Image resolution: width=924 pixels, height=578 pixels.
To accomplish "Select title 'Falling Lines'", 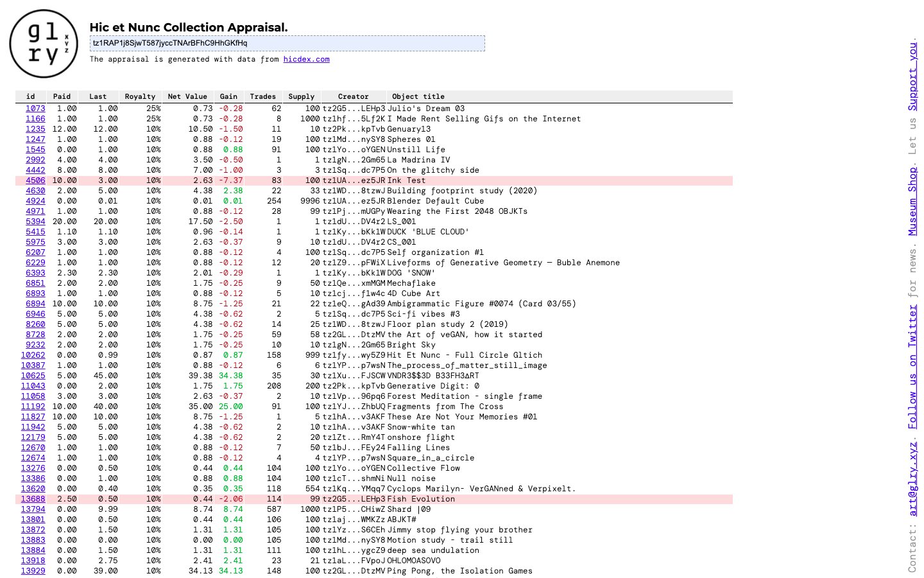I will click(418, 448).
